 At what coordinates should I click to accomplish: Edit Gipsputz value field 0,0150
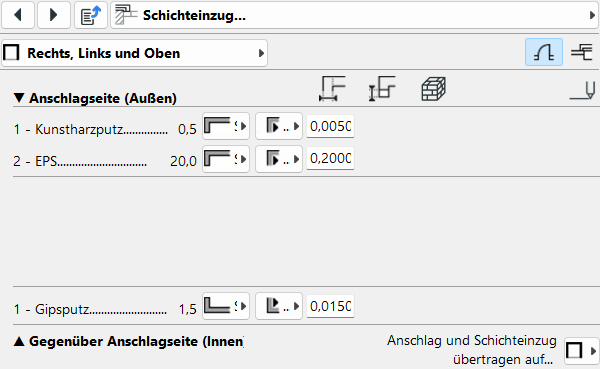[x=330, y=306]
